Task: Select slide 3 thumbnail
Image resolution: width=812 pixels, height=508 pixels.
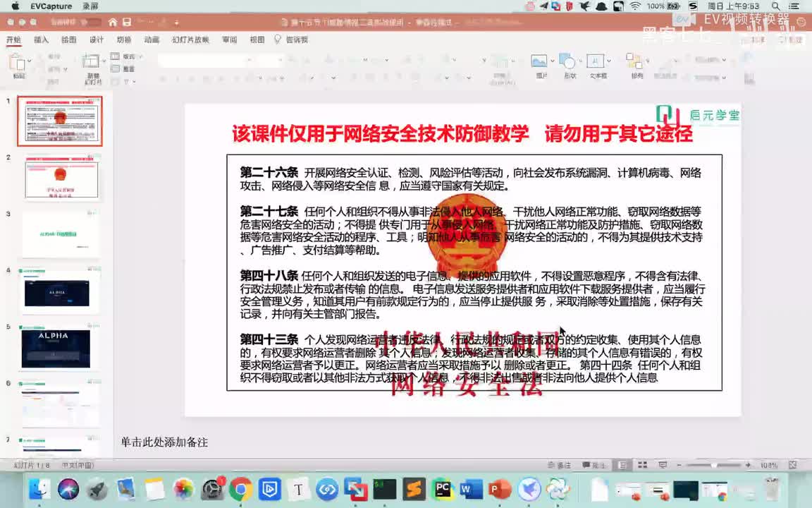Action: (x=61, y=234)
